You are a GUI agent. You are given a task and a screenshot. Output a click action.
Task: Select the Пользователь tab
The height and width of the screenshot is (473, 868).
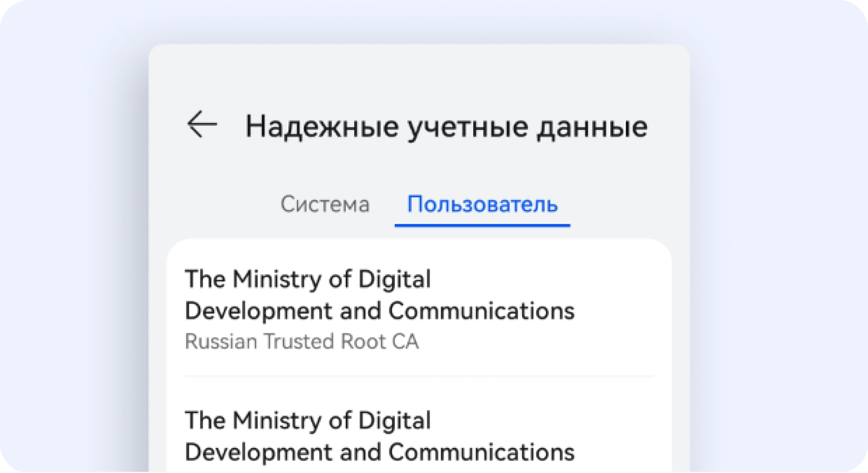(x=483, y=204)
